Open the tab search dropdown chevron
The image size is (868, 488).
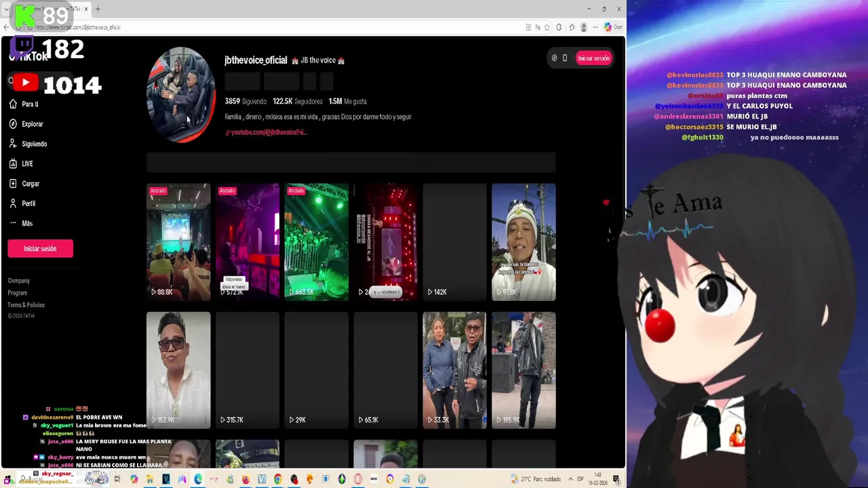pyautogui.click(x=5, y=9)
